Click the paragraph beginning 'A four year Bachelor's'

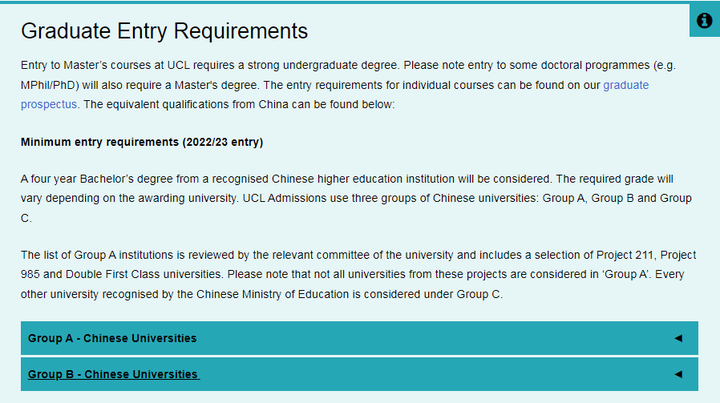click(356, 198)
